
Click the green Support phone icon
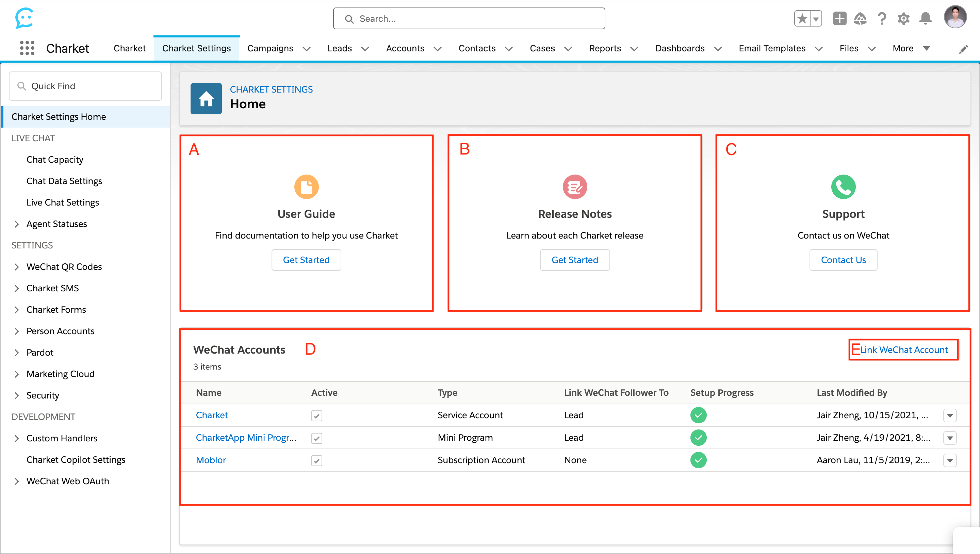point(843,187)
